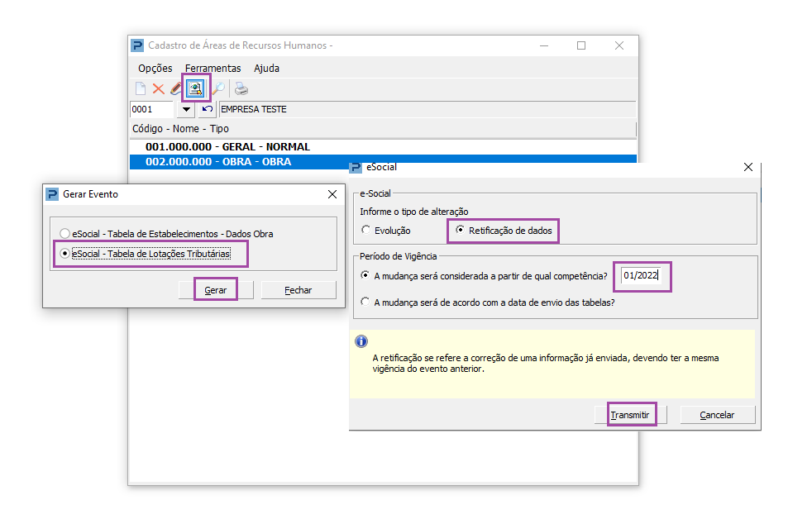Select Tabela de Lotações Tributárias option
This screenshot has height=524, width=812.
click(x=145, y=254)
